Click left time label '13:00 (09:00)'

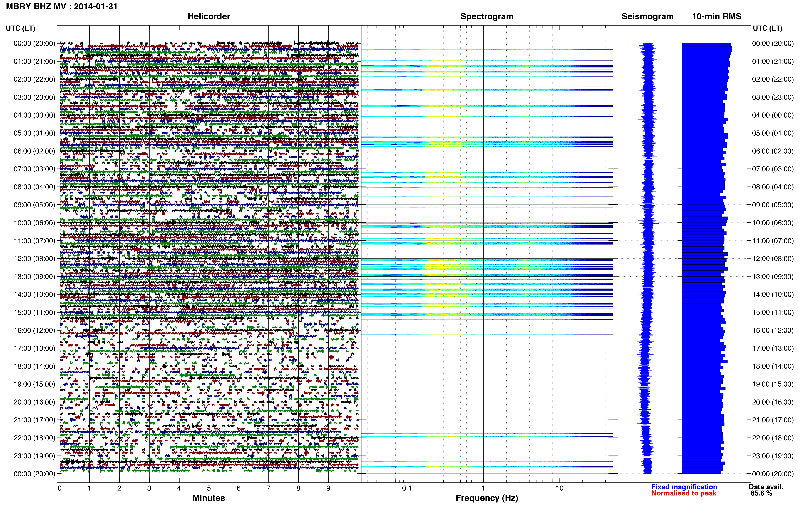[x=34, y=277]
